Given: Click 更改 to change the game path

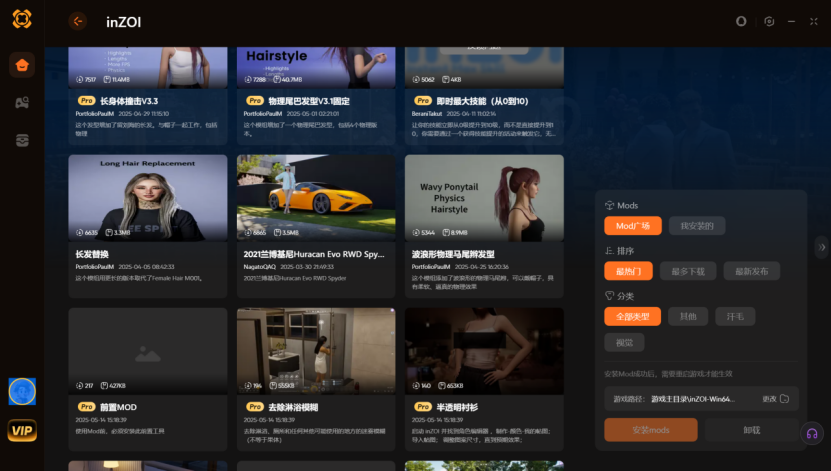Looking at the screenshot, I should pyautogui.click(x=769, y=399).
